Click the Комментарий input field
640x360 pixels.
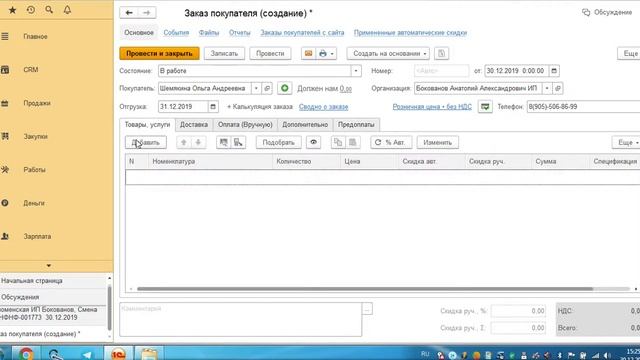240,320
